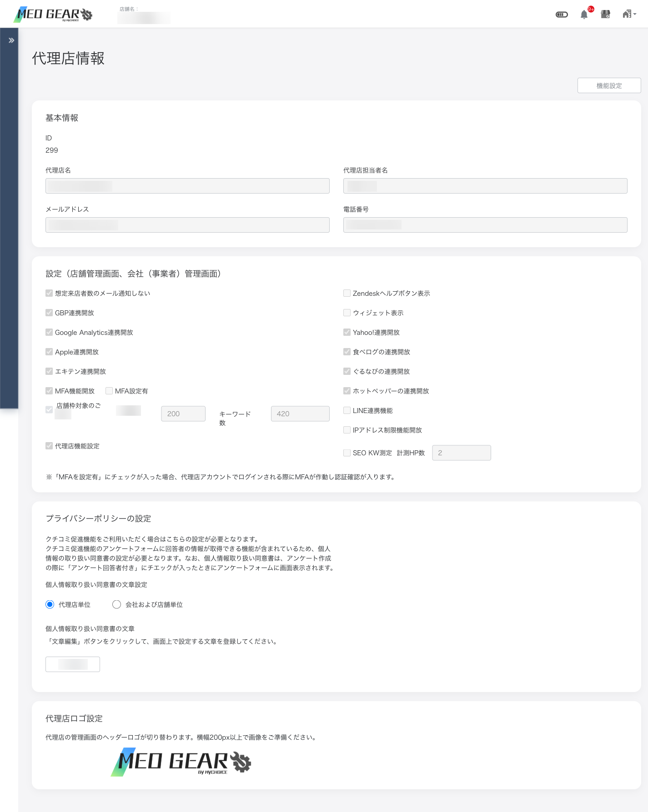Click the 計測HP数 field showing 2
This screenshot has height=812, width=648.
click(462, 453)
